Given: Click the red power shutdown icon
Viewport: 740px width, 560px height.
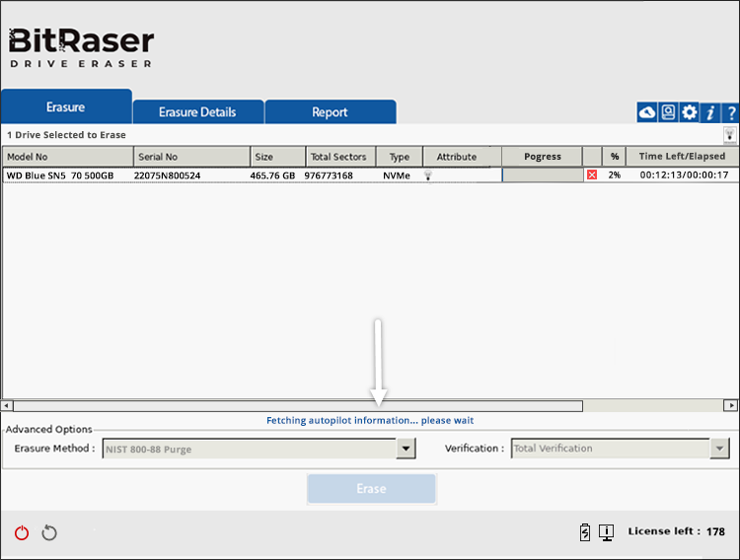Looking at the screenshot, I should click(22, 532).
